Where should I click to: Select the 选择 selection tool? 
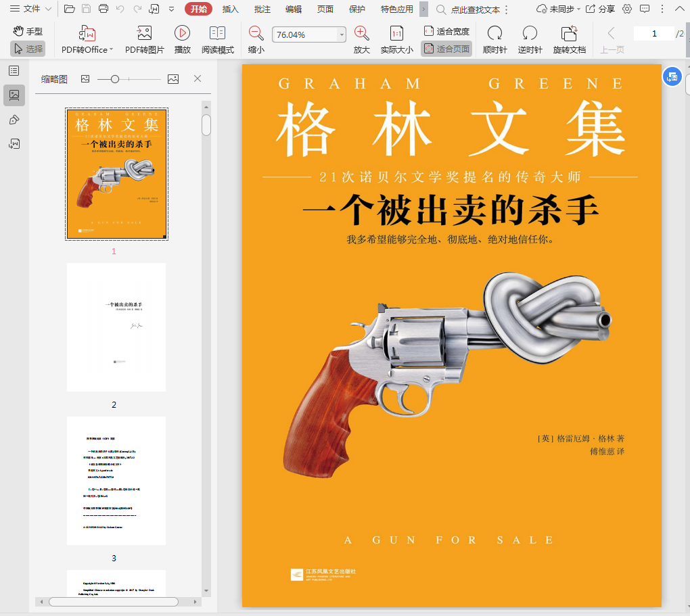coord(28,49)
